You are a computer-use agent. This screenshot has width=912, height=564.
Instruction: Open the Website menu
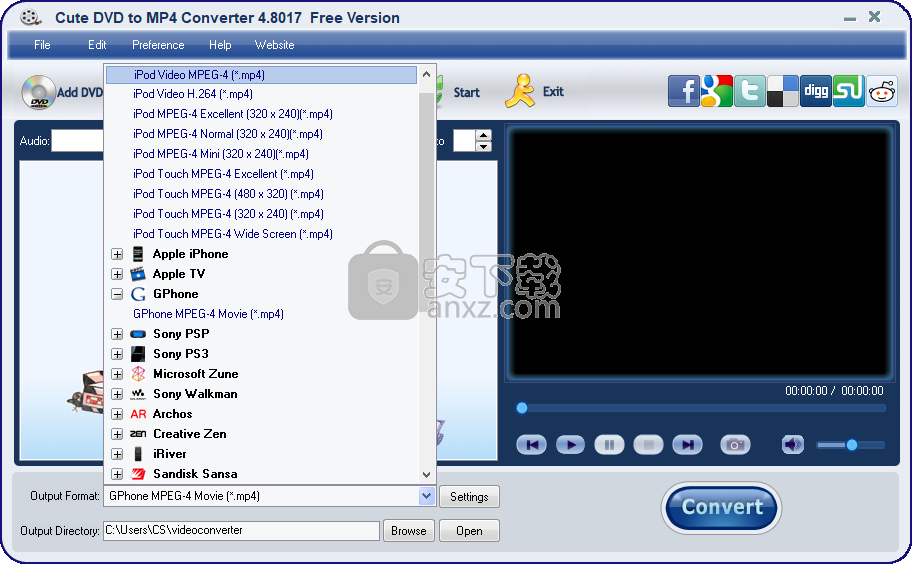(x=275, y=45)
